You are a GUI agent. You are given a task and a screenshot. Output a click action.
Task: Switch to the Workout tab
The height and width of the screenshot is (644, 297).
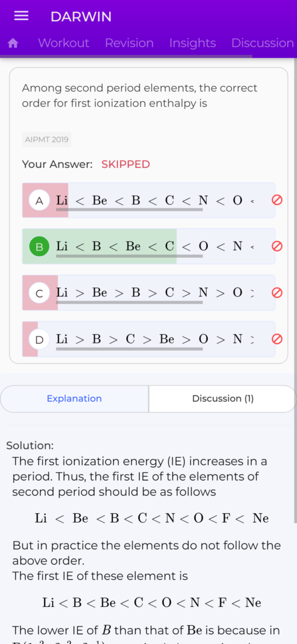[x=63, y=43]
